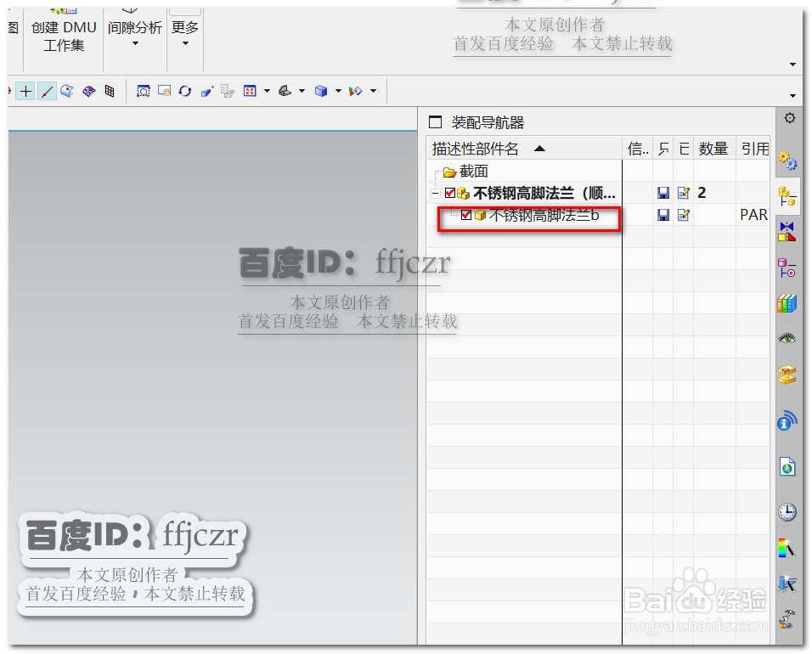Toggle visibility of 不锈钢高脚法兰 (顺... assembly

450,192
